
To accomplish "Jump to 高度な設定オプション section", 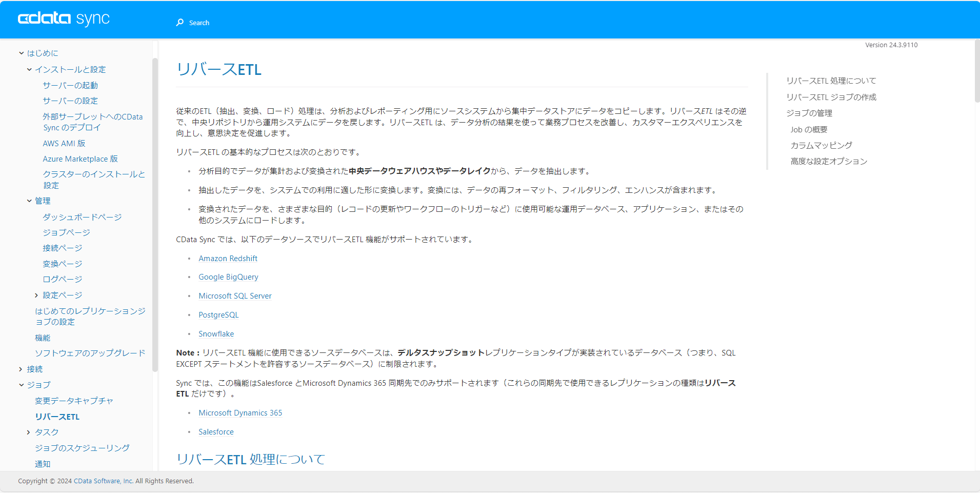I will coord(829,162).
